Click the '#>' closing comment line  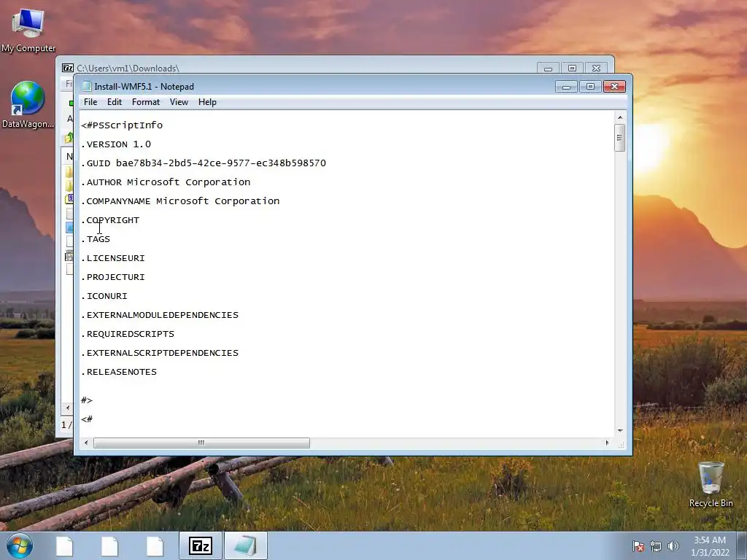click(87, 400)
